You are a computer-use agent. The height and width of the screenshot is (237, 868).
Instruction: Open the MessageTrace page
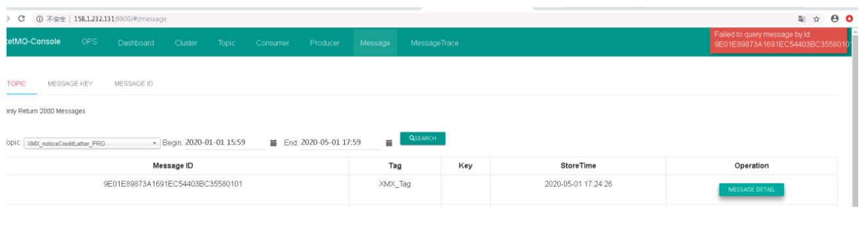pos(434,43)
